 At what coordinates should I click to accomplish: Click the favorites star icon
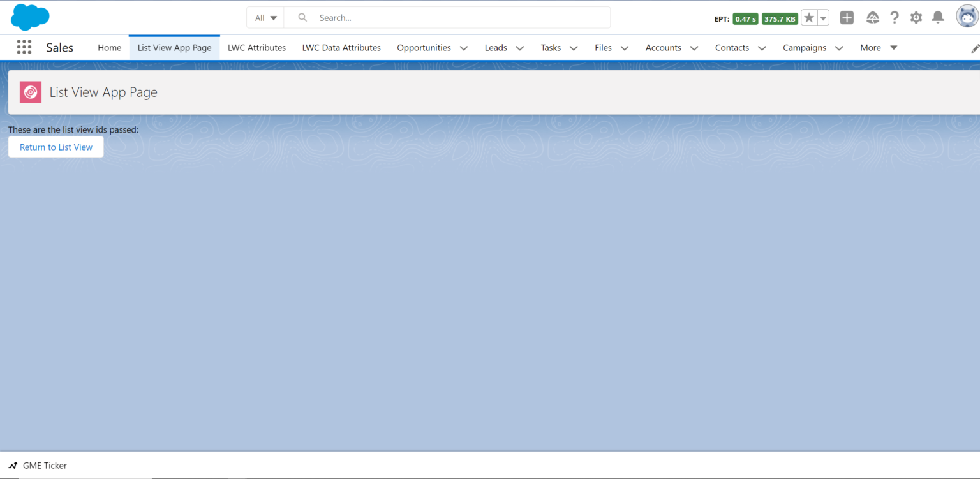pos(808,17)
